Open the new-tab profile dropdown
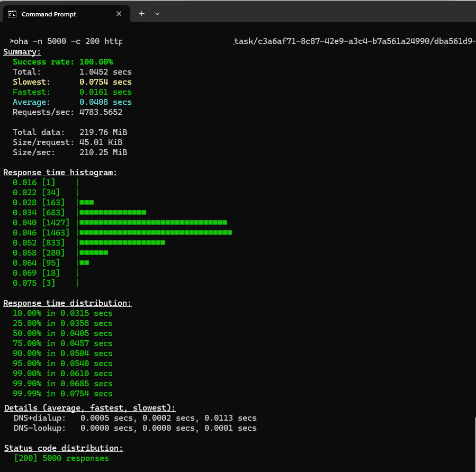Viewport: 476px width, 472px height. point(157,14)
